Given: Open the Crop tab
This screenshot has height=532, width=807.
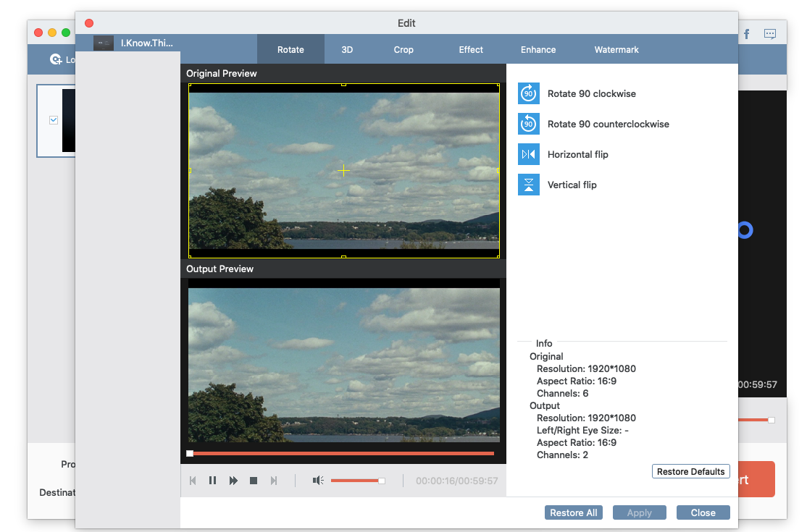Looking at the screenshot, I should click(404, 50).
